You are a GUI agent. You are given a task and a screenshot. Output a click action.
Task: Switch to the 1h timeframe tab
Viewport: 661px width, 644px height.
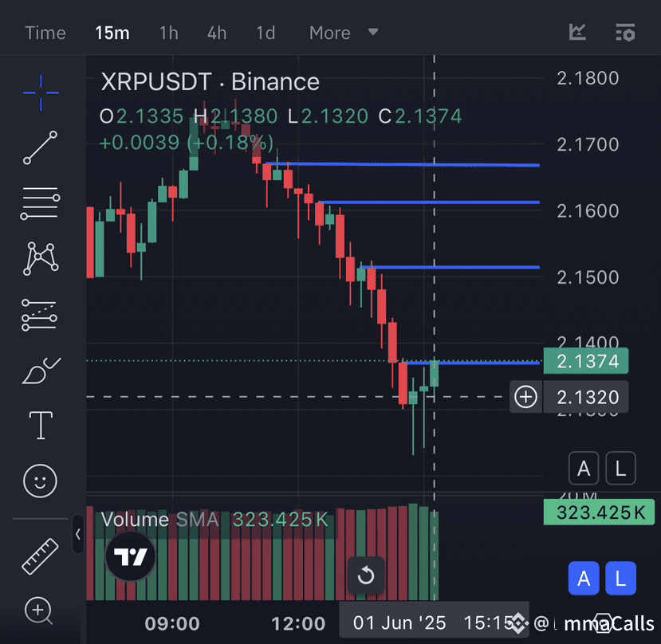(168, 33)
